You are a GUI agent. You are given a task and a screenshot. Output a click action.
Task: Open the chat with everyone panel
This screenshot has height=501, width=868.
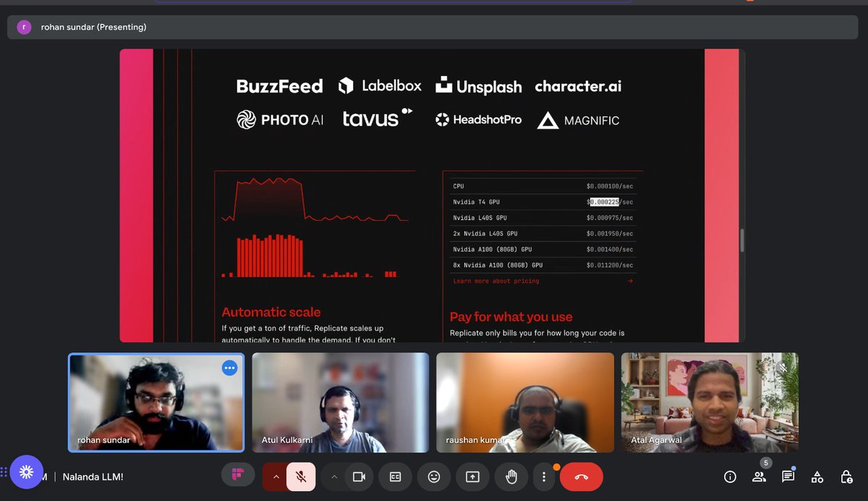(788, 476)
